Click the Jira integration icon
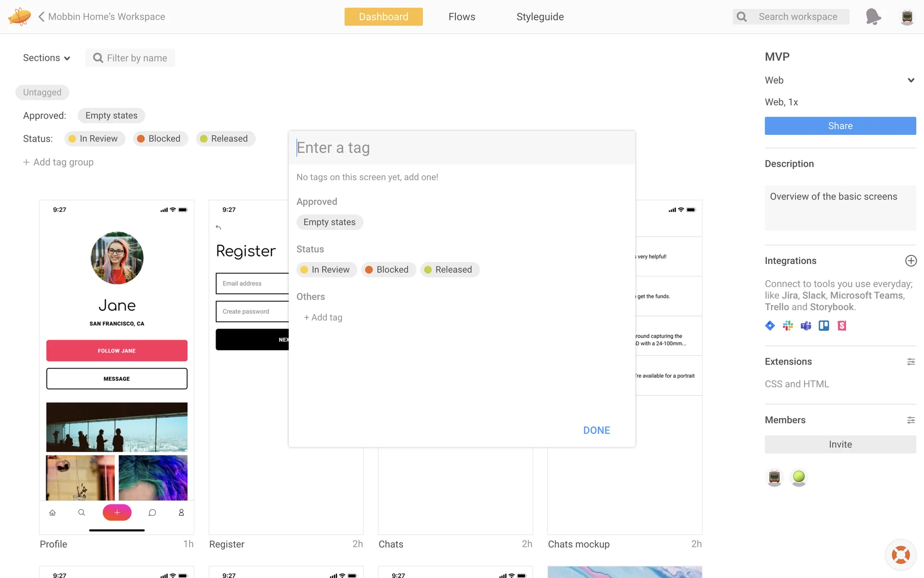This screenshot has width=924, height=578. tap(770, 326)
